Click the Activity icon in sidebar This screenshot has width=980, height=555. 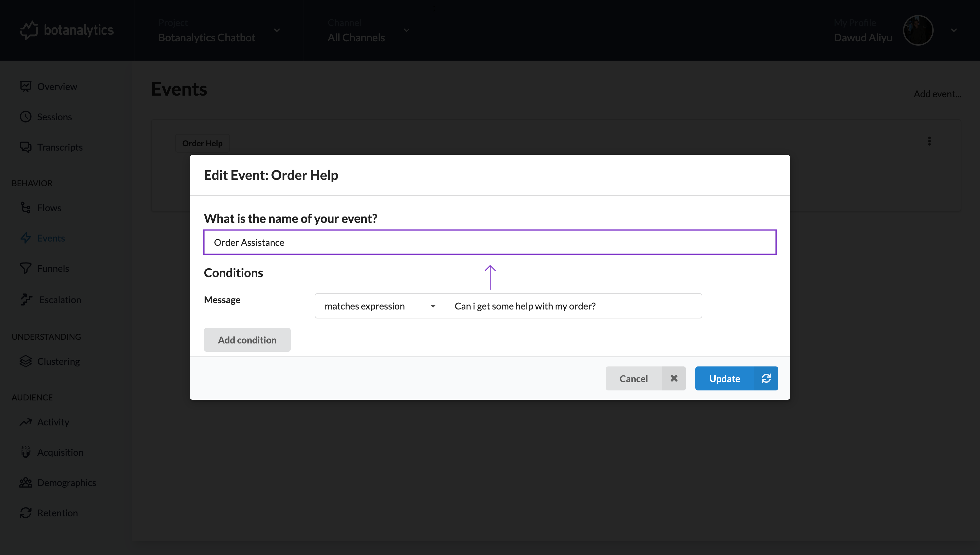tap(26, 422)
